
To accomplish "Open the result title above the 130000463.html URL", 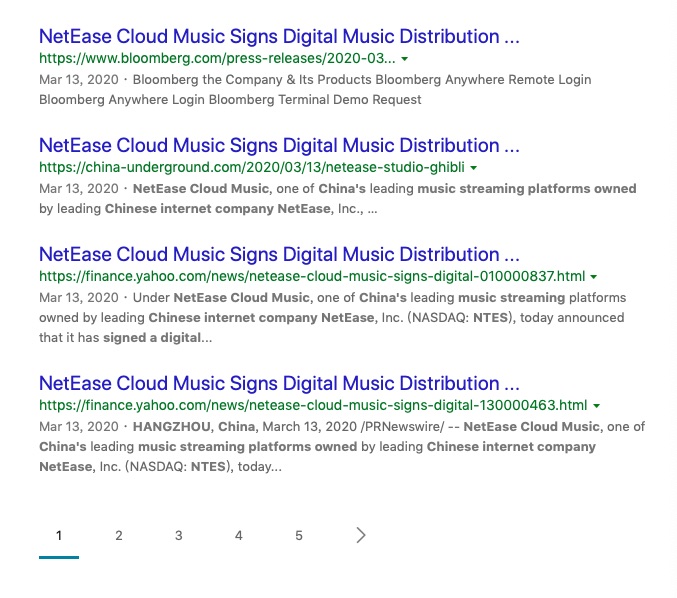I will coord(279,383).
